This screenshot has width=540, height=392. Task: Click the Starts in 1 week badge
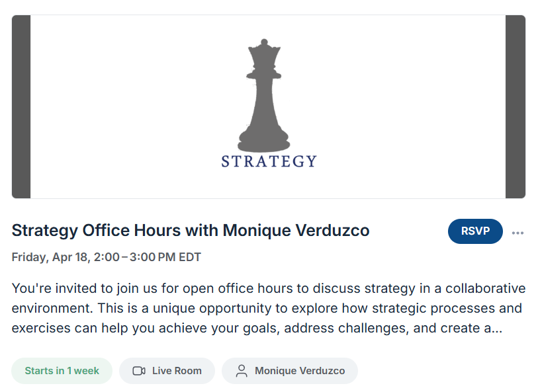(x=62, y=371)
